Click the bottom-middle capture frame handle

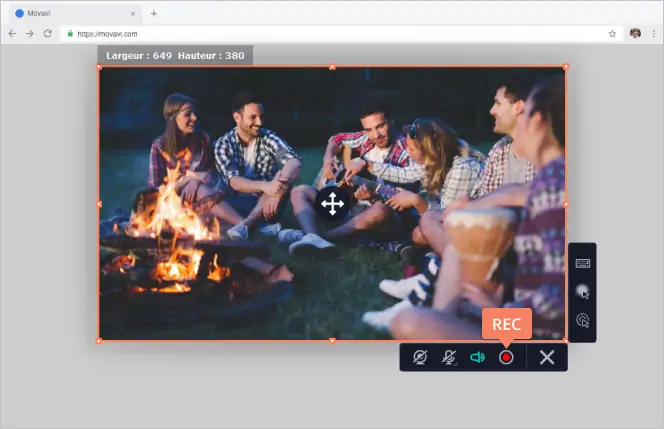pyautogui.click(x=332, y=340)
